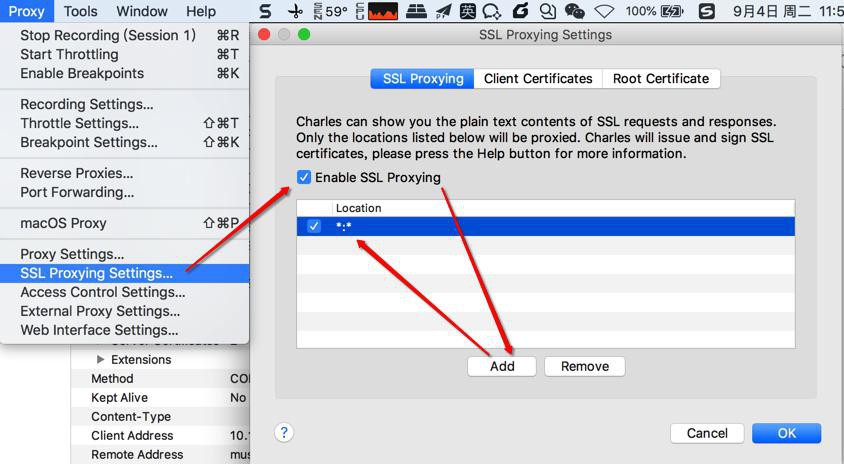Select the *:* location row
The width and height of the screenshot is (844, 464).
pyautogui.click(x=545, y=226)
